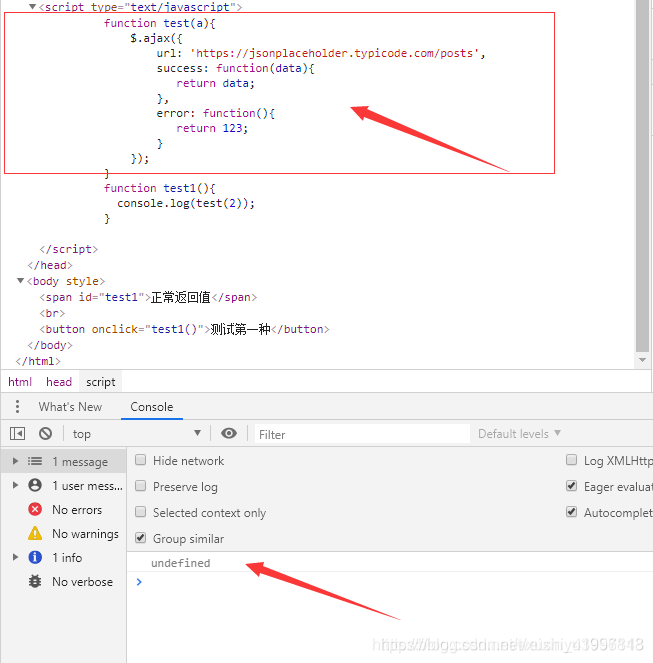Open the drawer three-dot menu
653x663 pixels.
pos(17,406)
